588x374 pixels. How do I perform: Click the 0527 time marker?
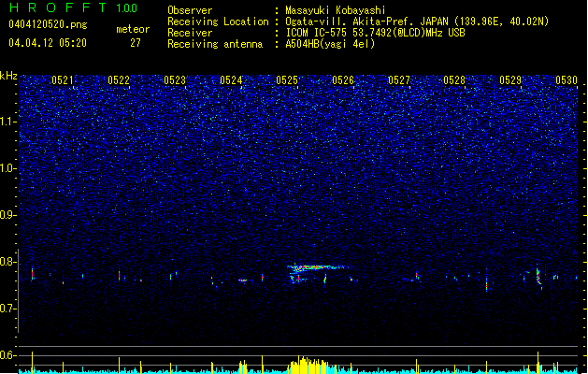tap(399, 80)
